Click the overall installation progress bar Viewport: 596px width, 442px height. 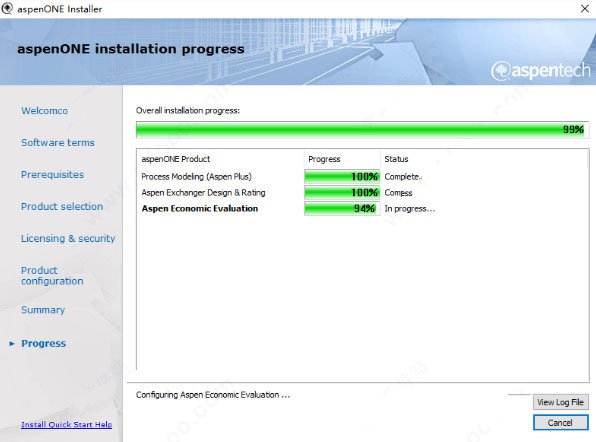362,130
